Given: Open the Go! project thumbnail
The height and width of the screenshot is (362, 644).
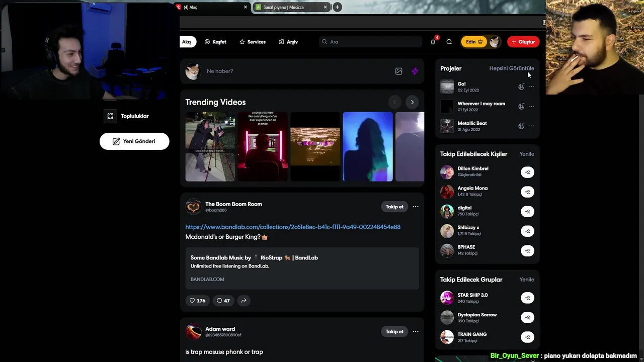Looking at the screenshot, I should pos(447,86).
